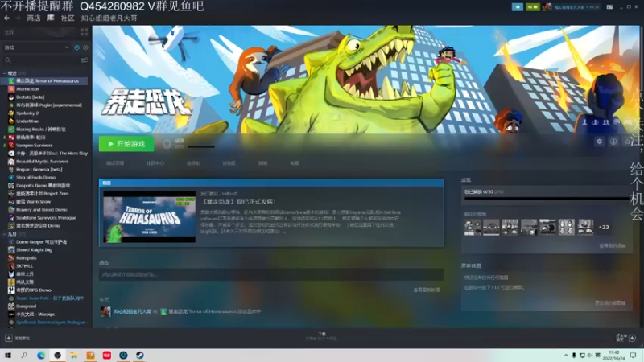The image size is (644, 362).
Task: Open Steam from the taskbar
Action: click(x=139, y=355)
